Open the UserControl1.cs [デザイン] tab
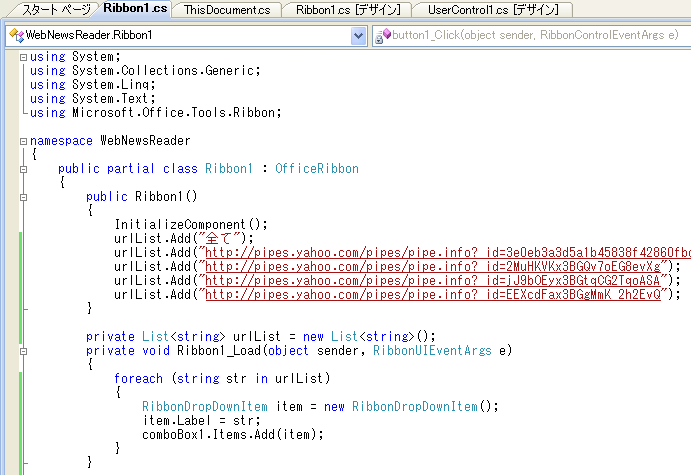 coord(493,10)
